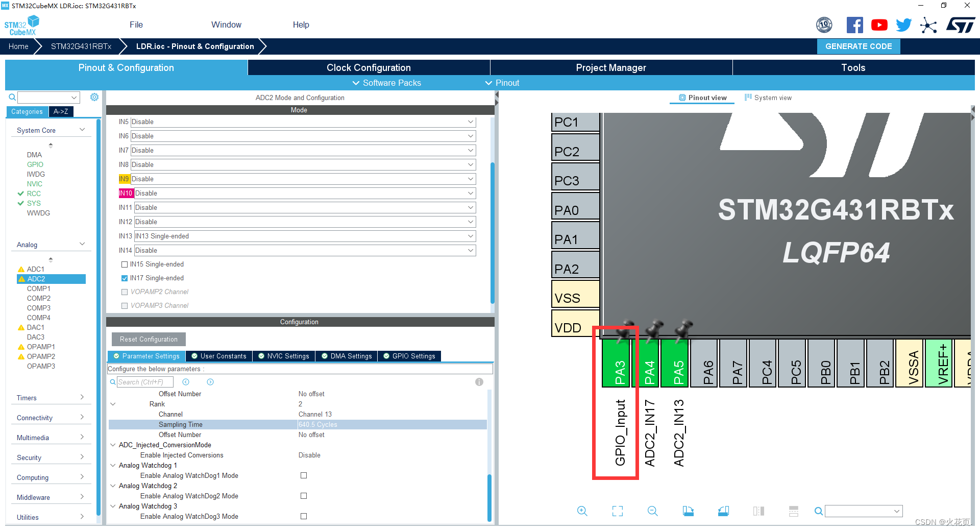Enable IN15 Single-ended checkbox

pyautogui.click(x=125, y=264)
